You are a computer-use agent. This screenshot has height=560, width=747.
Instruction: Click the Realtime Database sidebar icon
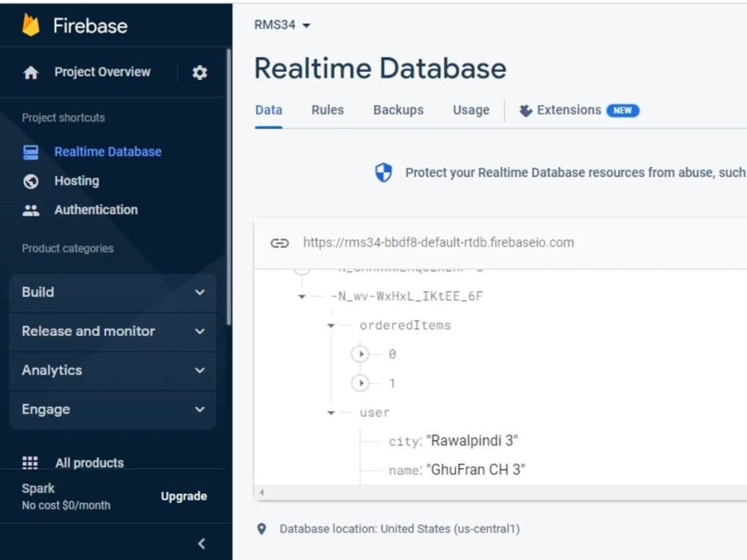(31, 152)
